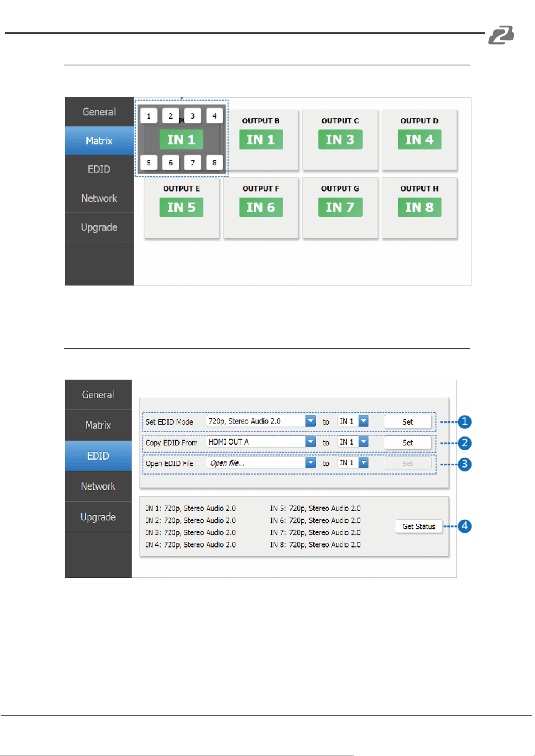This screenshot has width=535, height=756.
Task: Open EDID tab in the upper sidebar
Action: (99, 169)
